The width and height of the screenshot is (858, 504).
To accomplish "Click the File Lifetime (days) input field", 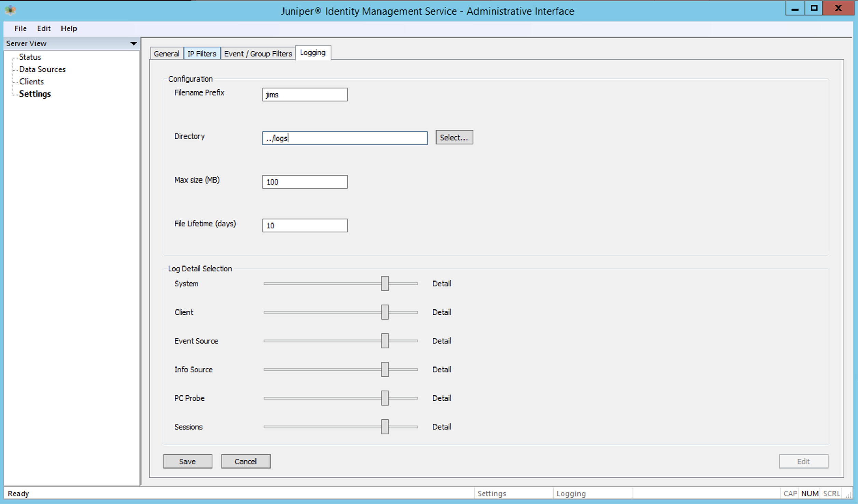I will [305, 226].
